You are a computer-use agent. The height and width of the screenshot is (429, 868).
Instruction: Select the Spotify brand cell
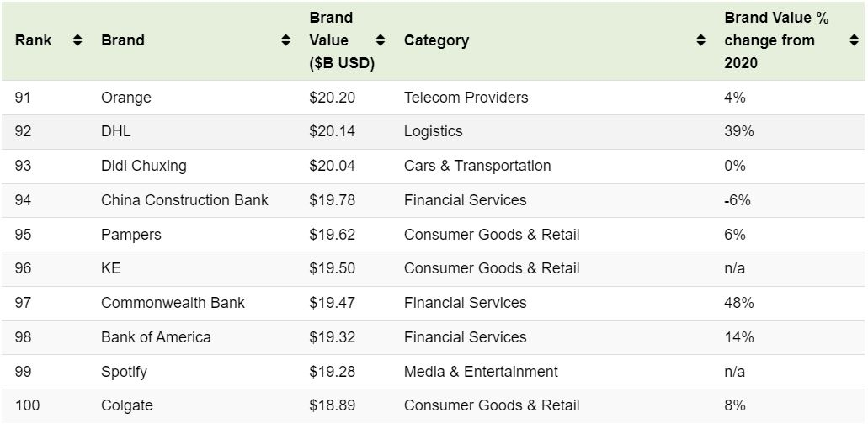click(x=124, y=372)
